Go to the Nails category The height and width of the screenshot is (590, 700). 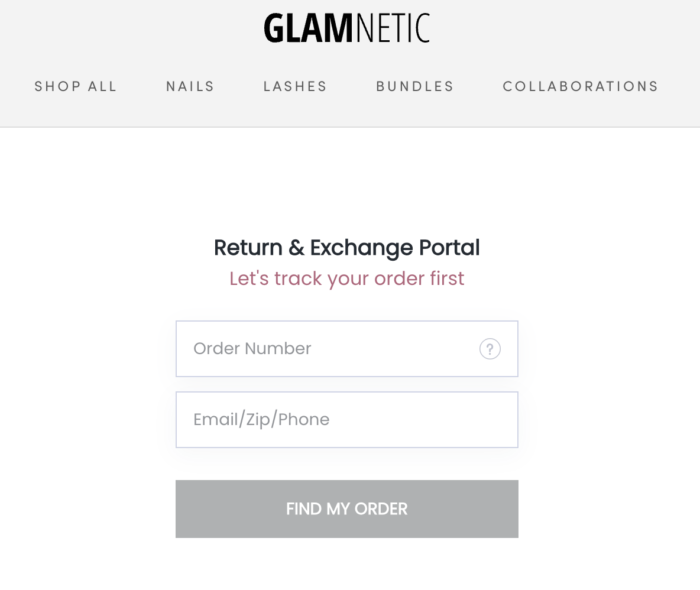coord(190,86)
